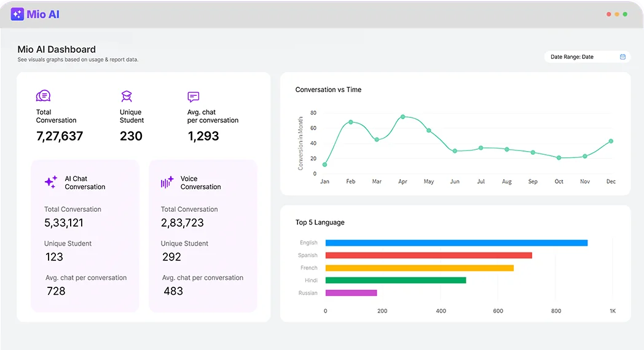Click the Voice Conversation card title
This screenshot has height=350, width=644.
click(201, 182)
